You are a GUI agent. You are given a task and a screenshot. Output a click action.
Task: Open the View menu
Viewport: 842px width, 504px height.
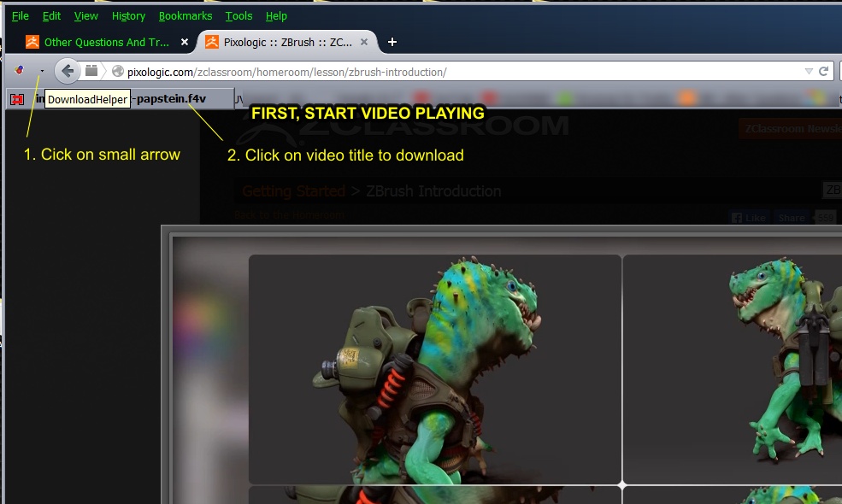[x=86, y=16]
